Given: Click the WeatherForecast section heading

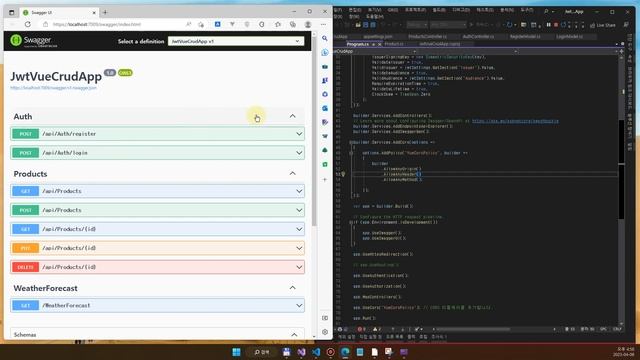Looking at the screenshot, I should pos(45,288).
